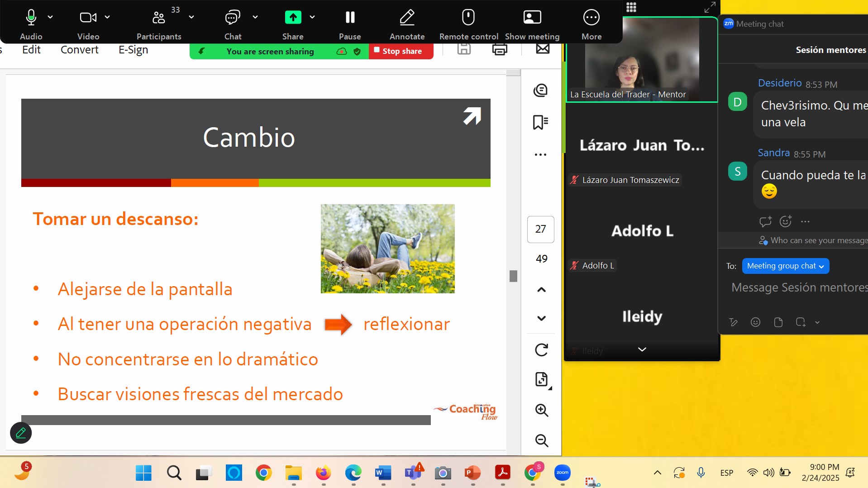
Task: Open the Convert menu
Action: [79, 50]
